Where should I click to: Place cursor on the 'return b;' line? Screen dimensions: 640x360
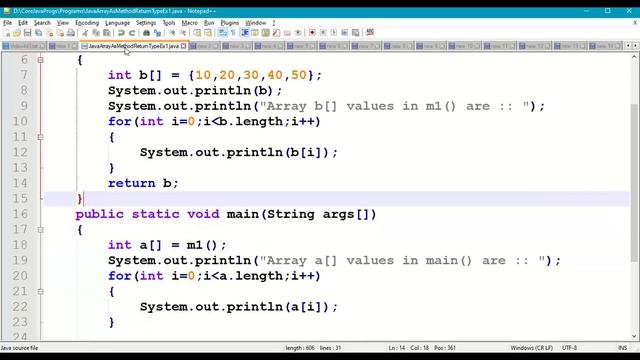tap(143, 183)
